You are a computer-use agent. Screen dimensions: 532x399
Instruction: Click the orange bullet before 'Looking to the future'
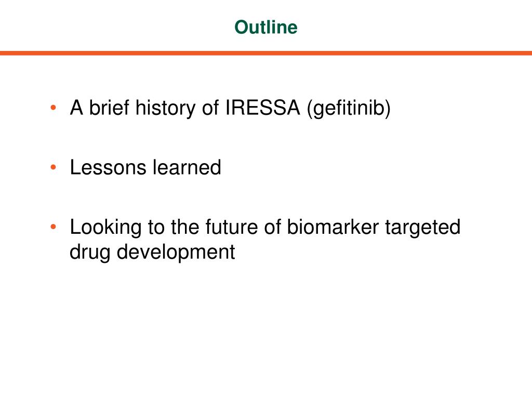54,227
